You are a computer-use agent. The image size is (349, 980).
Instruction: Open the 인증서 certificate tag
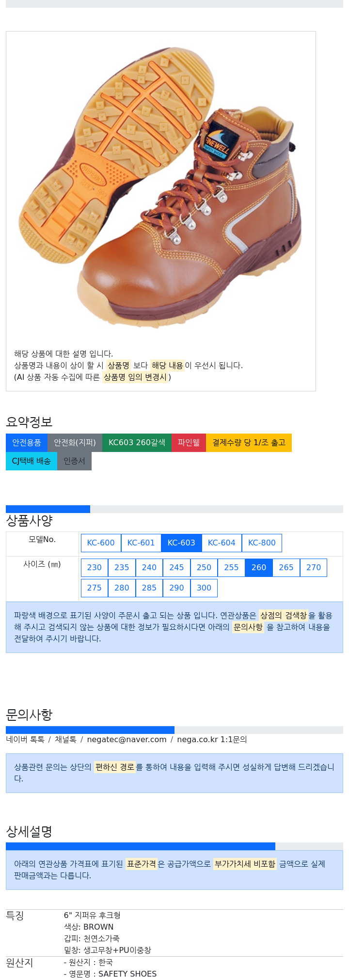click(x=74, y=461)
